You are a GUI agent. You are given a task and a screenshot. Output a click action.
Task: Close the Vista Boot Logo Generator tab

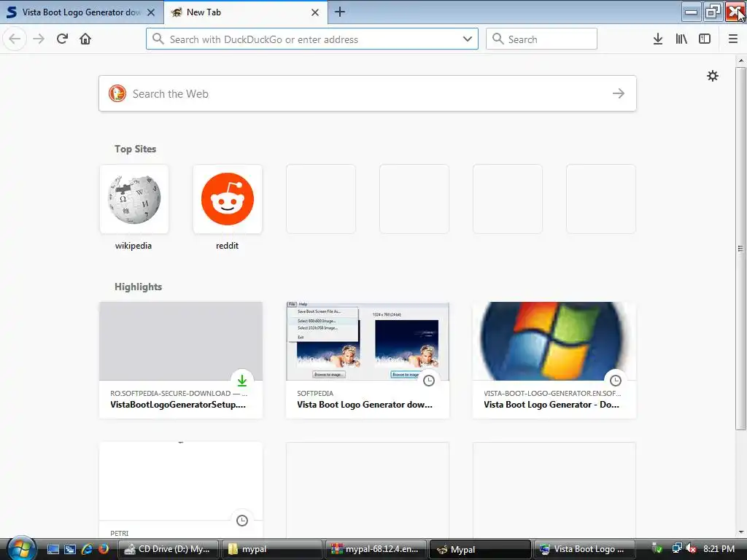click(151, 12)
